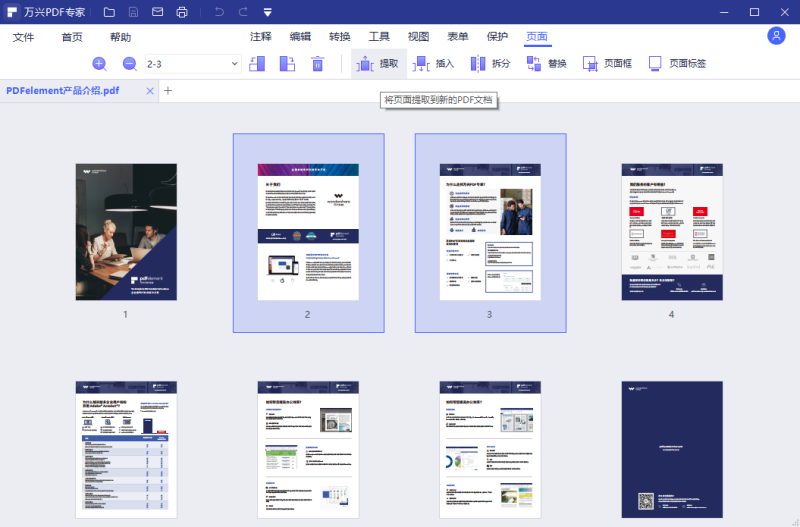Click the 提取 extract pages button
Screen dimensions: 800x527
pyautogui.click(x=379, y=64)
